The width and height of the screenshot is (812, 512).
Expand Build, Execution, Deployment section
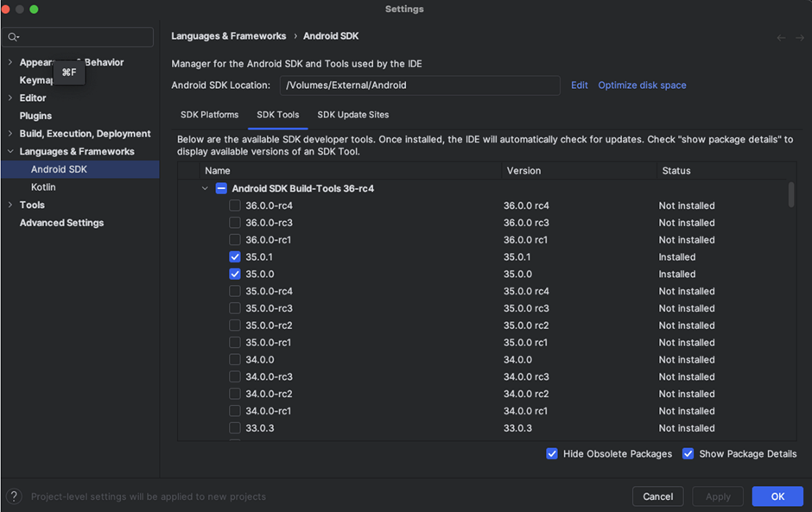coord(10,134)
